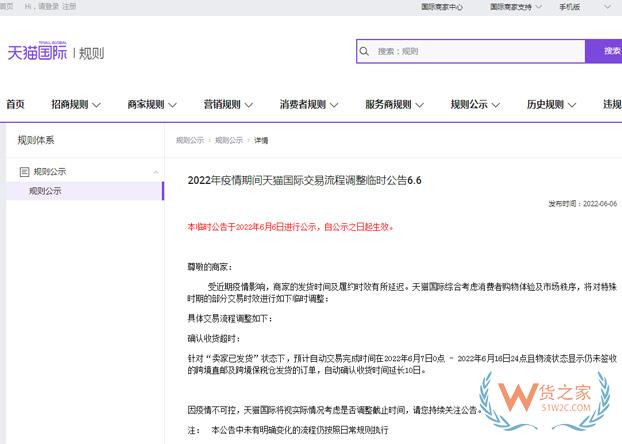Focus the 搜索：规则 search input

pos(470,51)
